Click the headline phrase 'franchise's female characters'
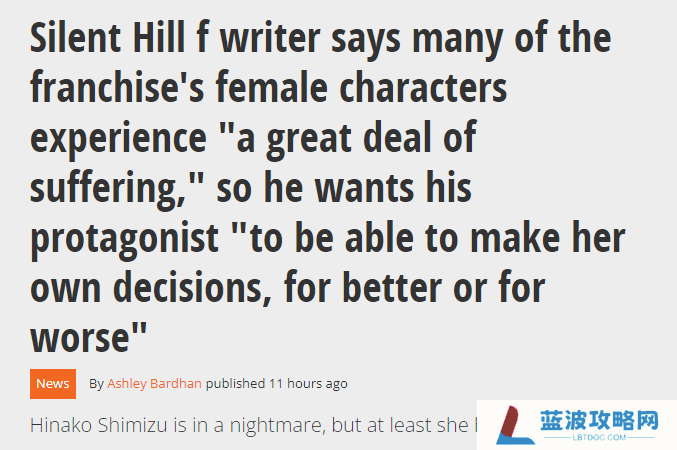This screenshot has width=677, height=450. pyautogui.click(x=269, y=88)
